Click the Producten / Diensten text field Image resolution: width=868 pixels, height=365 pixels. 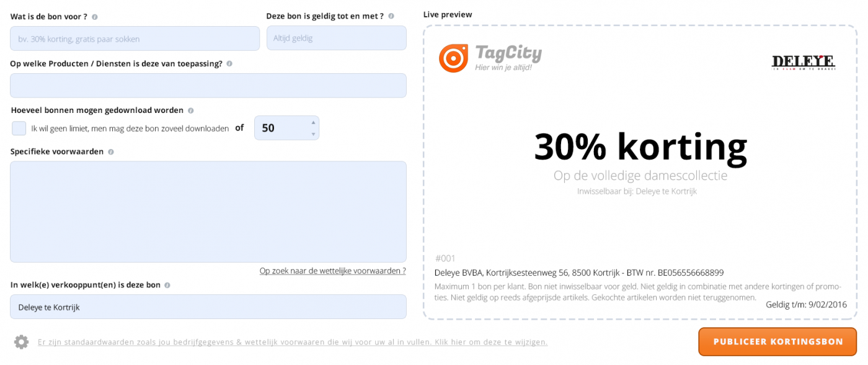point(208,86)
